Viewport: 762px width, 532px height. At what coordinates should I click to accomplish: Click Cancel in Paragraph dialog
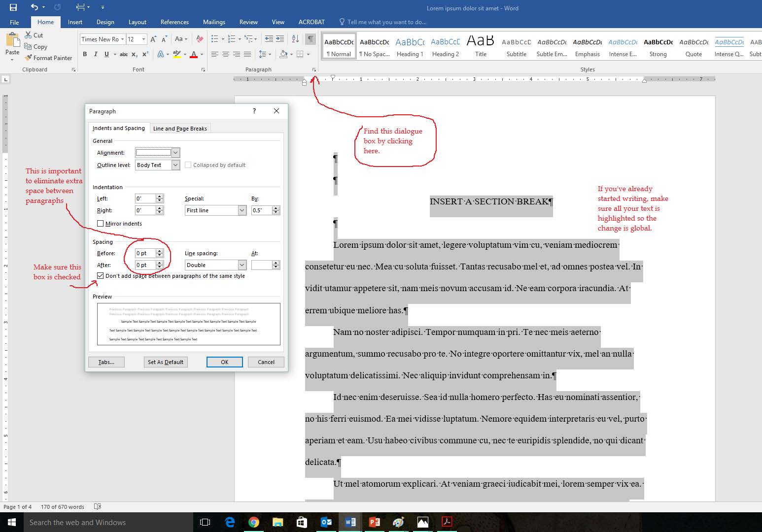[x=266, y=362]
